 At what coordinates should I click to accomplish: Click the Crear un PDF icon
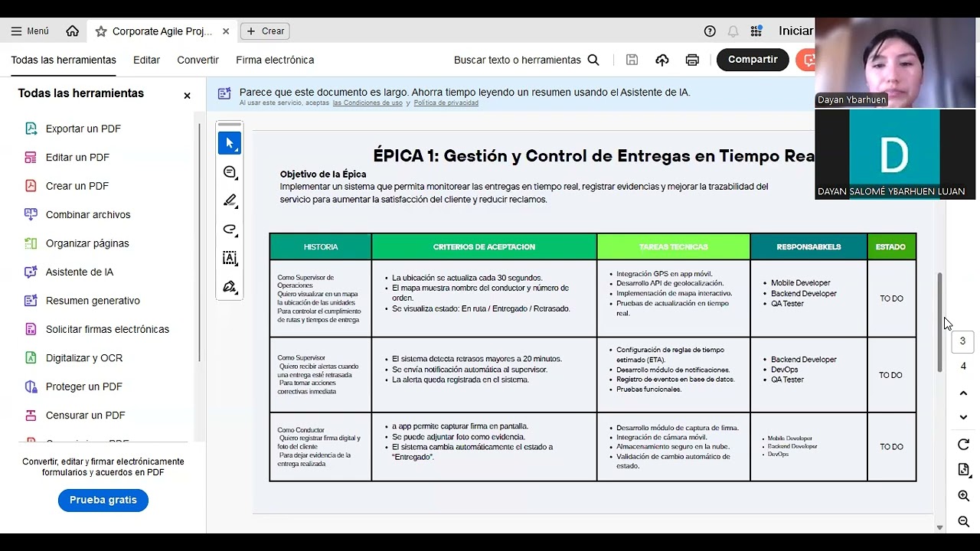point(31,186)
